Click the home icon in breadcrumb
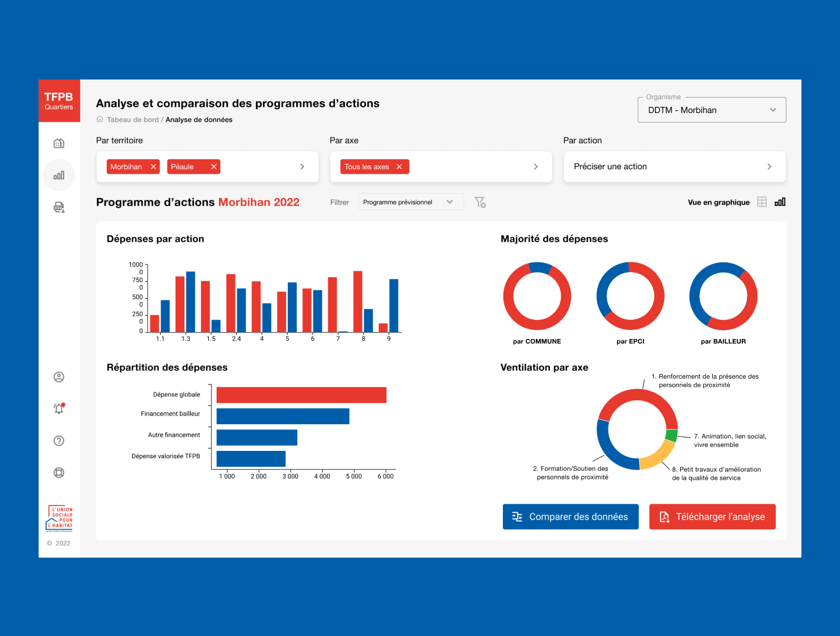Screen dimensions: 840x636 (x=100, y=119)
